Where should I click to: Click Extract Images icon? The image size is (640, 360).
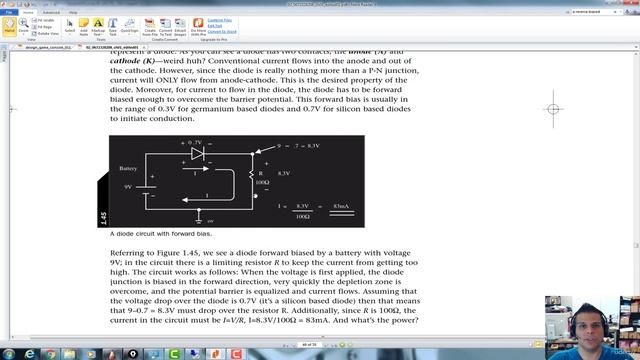click(180, 27)
